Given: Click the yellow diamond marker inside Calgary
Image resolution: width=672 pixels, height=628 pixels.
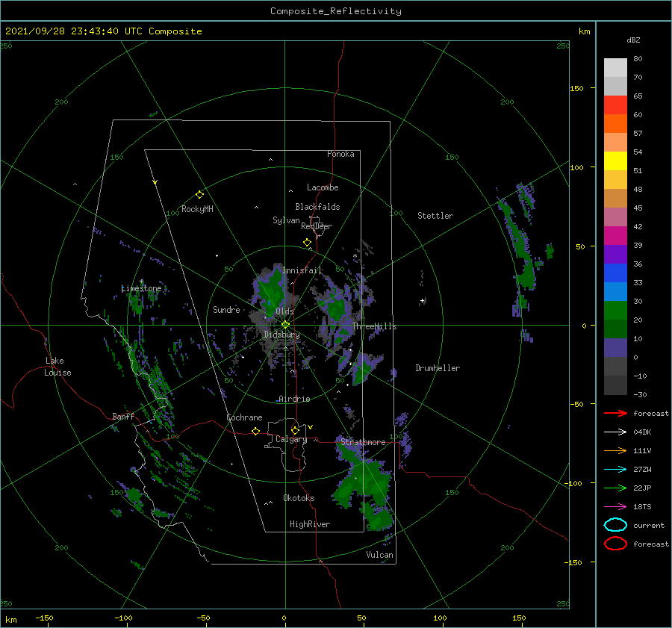Looking at the screenshot, I should point(295,430).
